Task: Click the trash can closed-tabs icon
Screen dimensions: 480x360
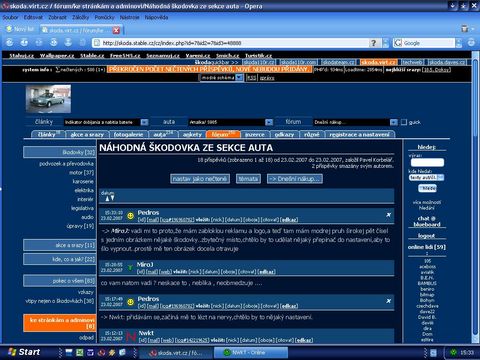Action: pyautogui.click(x=465, y=29)
